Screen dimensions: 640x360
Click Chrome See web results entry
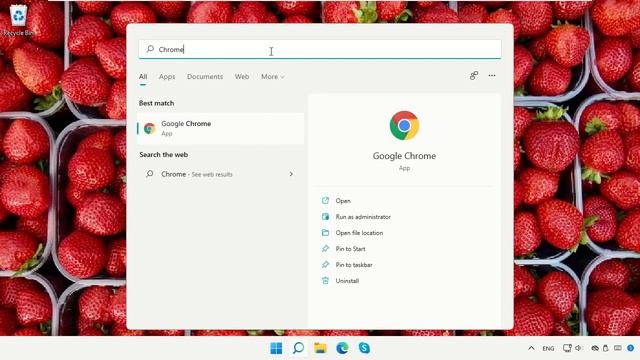pyautogui.click(x=220, y=174)
